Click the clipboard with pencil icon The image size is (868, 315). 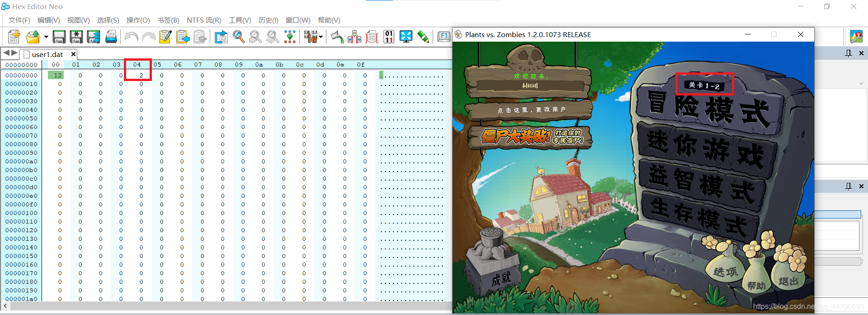click(165, 37)
